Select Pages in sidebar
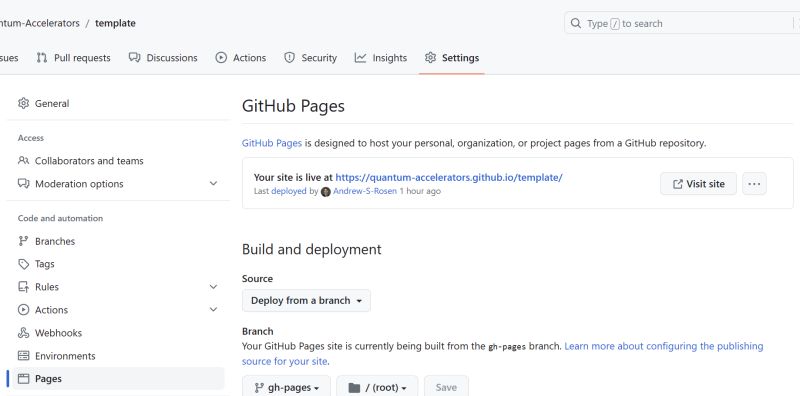 coord(118,379)
